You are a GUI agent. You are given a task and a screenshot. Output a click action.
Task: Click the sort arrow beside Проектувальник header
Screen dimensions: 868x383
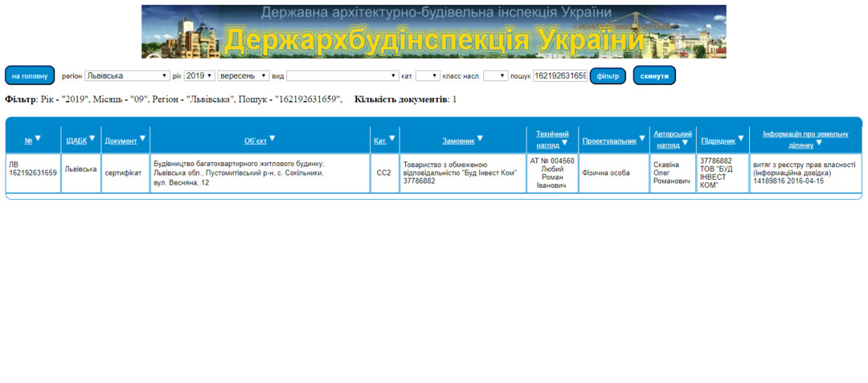[x=642, y=138]
